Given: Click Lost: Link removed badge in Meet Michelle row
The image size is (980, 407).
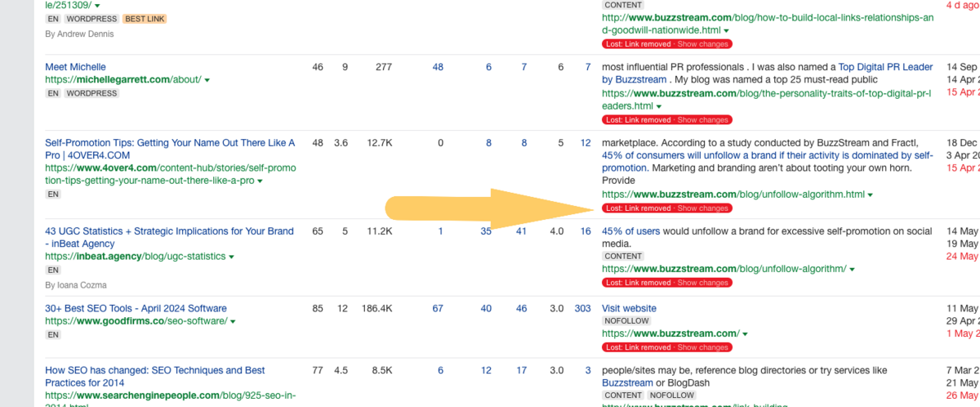Looking at the screenshot, I should [x=637, y=120].
